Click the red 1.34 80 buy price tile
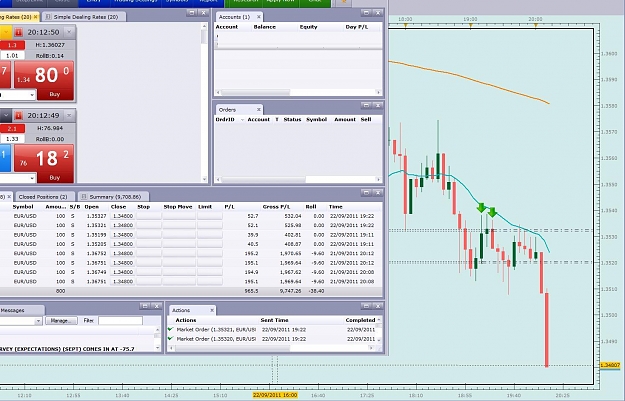Screen dimensions: 625x401 click(44, 75)
